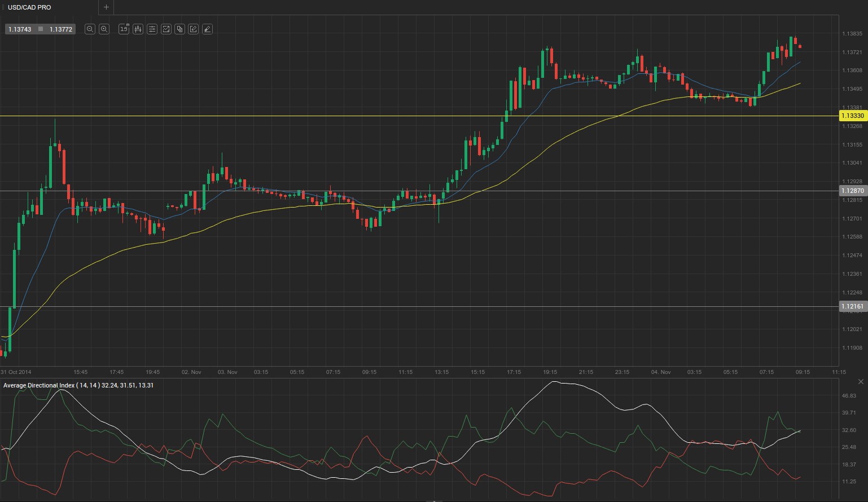The height and width of the screenshot is (502, 868).
Task: Open the 15-minute timeframe selector
Action: (124, 29)
